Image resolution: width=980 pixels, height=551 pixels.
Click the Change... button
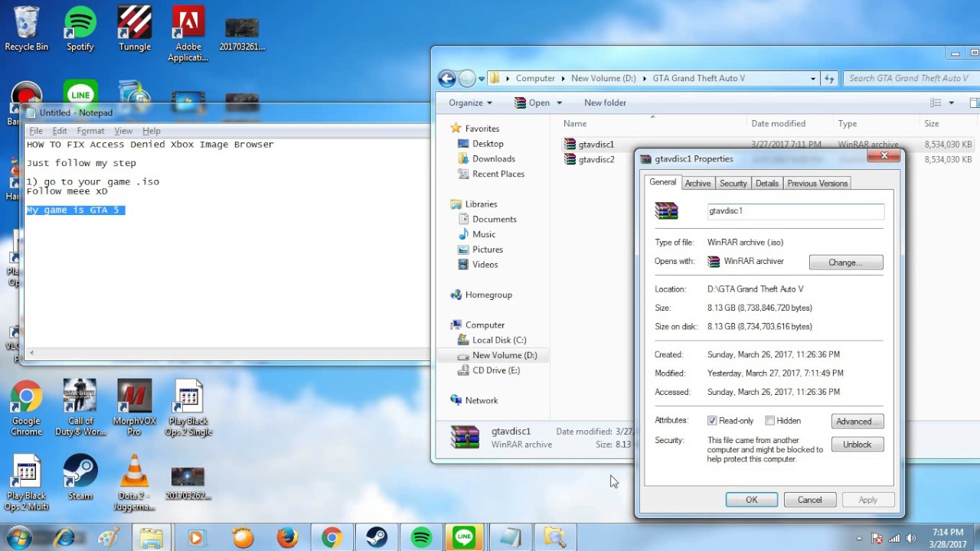[846, 262]
